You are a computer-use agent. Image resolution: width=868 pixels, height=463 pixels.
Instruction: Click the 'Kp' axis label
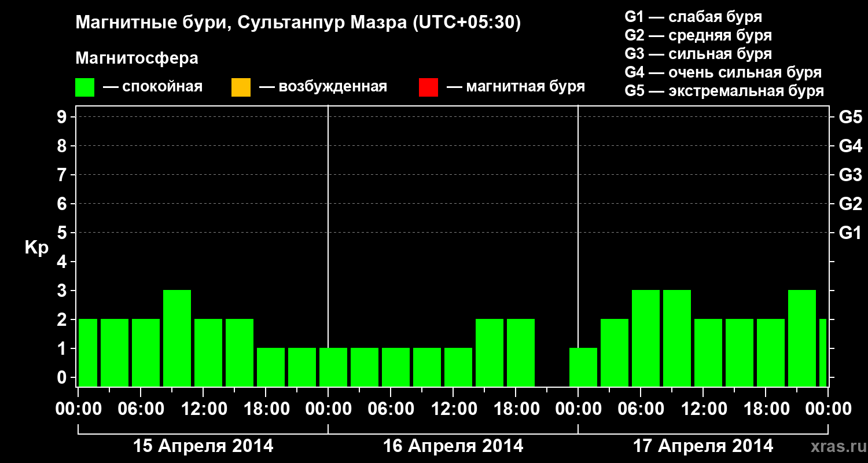pos(36,248)
